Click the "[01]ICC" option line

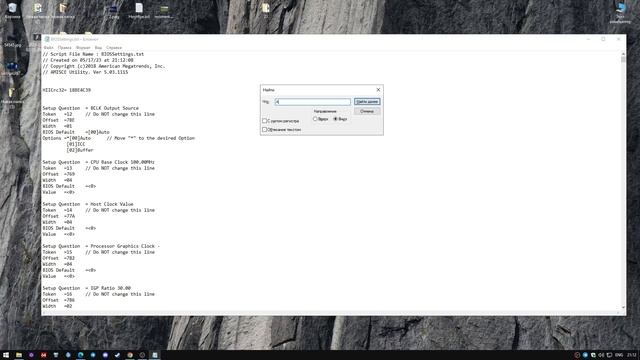76,144
